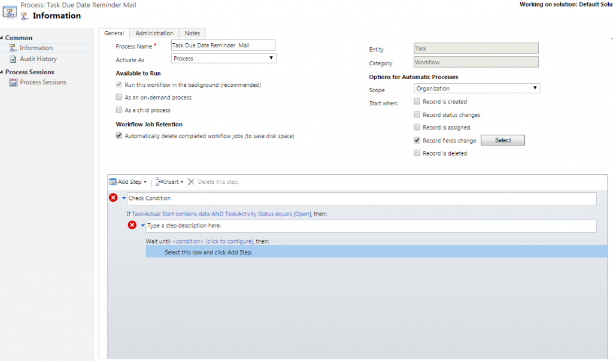Screen dimensions: 613x364
Task: Click the Insert toolbar icon
Action: coord(159,181)
